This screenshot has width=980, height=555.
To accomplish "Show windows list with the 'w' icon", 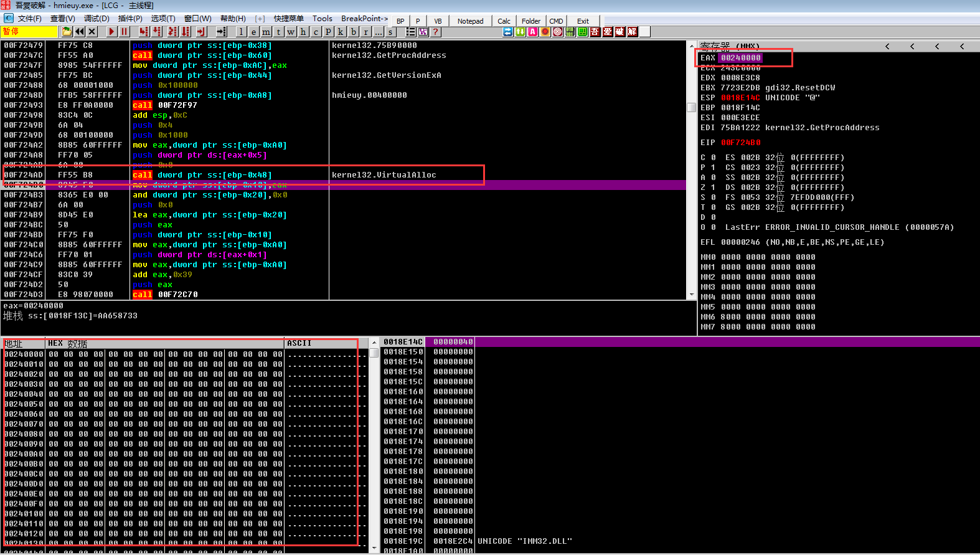I will [x=291, y=32].
